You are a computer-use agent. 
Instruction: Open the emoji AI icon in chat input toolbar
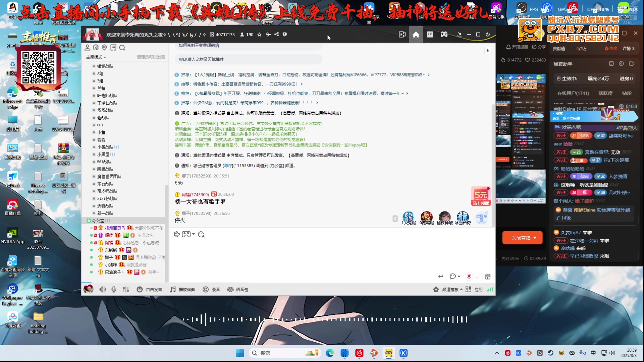(201, 235)
